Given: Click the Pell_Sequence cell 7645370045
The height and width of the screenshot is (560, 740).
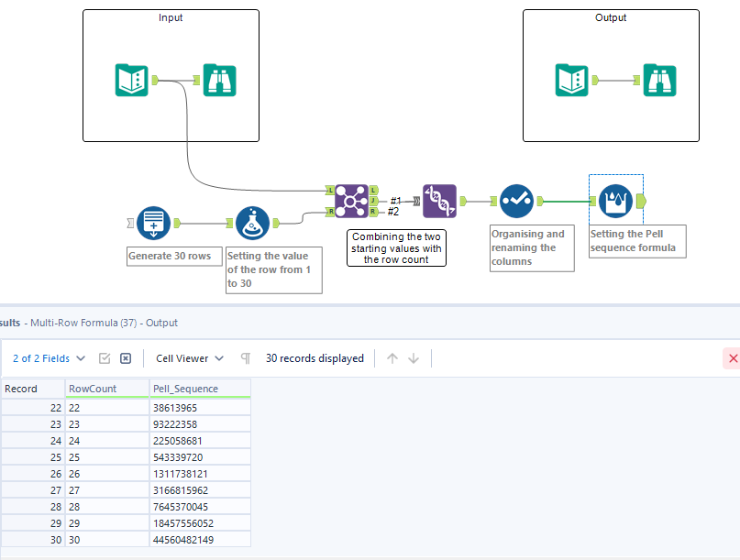Looking at the screenshot, I should (200, 507).
